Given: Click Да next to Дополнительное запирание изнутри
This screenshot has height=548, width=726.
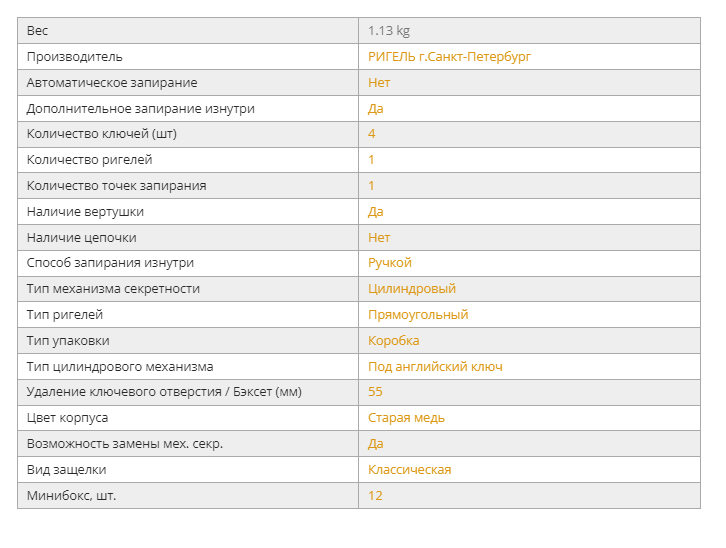Looking at the screenshot, I should pyautogui.click(x=376, y=109).
